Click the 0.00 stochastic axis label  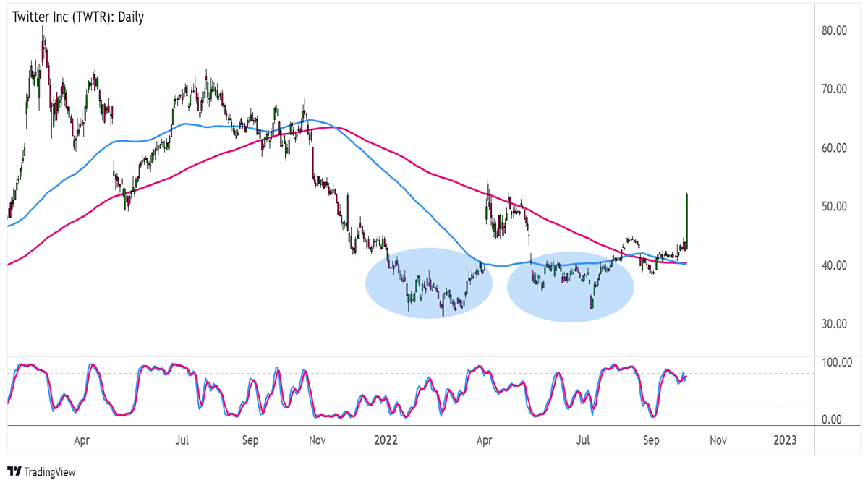833,419
